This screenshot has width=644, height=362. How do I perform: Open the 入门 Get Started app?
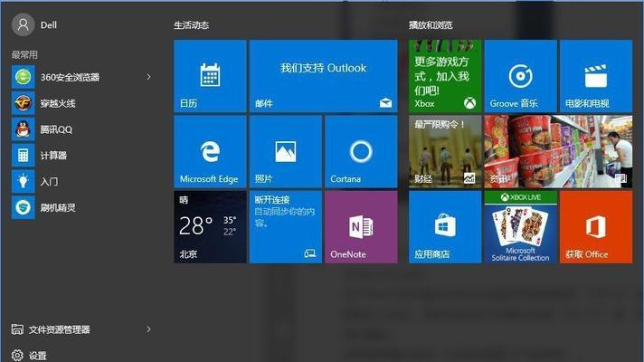click(82, 182)
